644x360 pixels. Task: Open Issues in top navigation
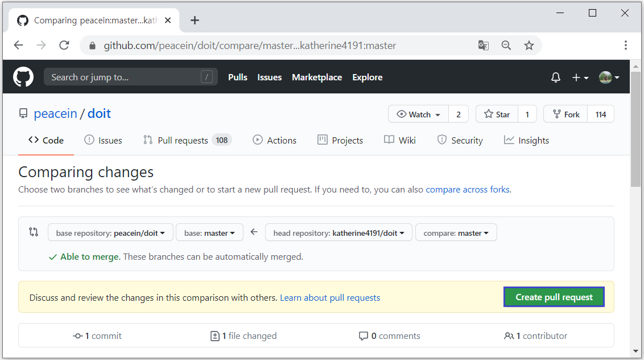270,77
